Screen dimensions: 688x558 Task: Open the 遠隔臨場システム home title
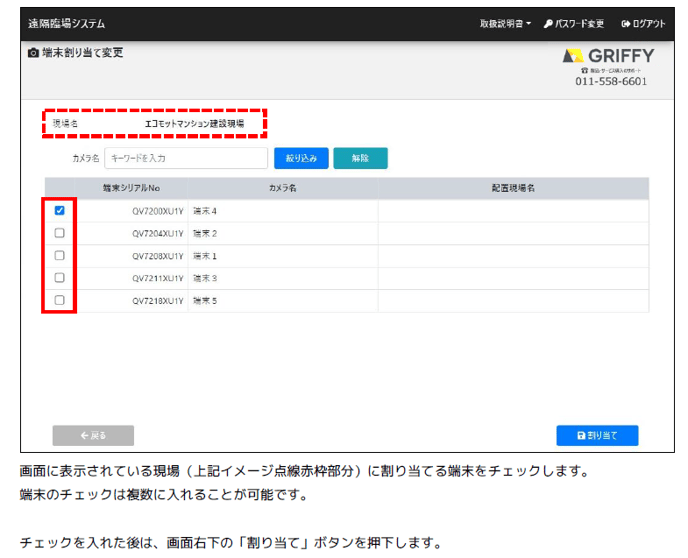66,23
